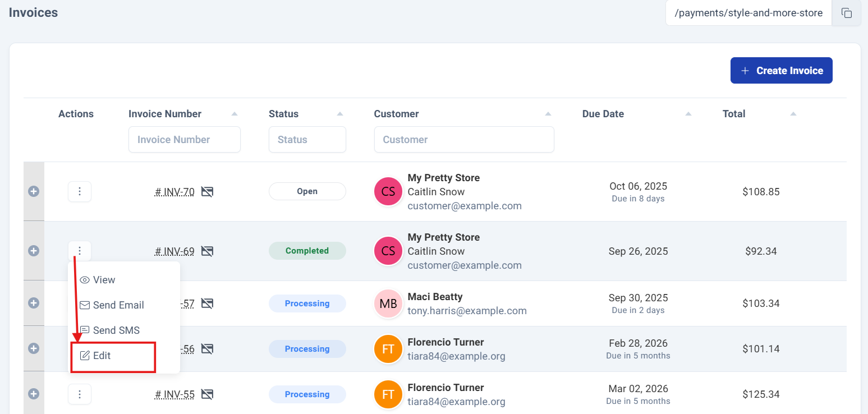Click the Maci Beatty customer name
Image resolution: width=868 pixels, height=414 pixels.
(435, 297)
